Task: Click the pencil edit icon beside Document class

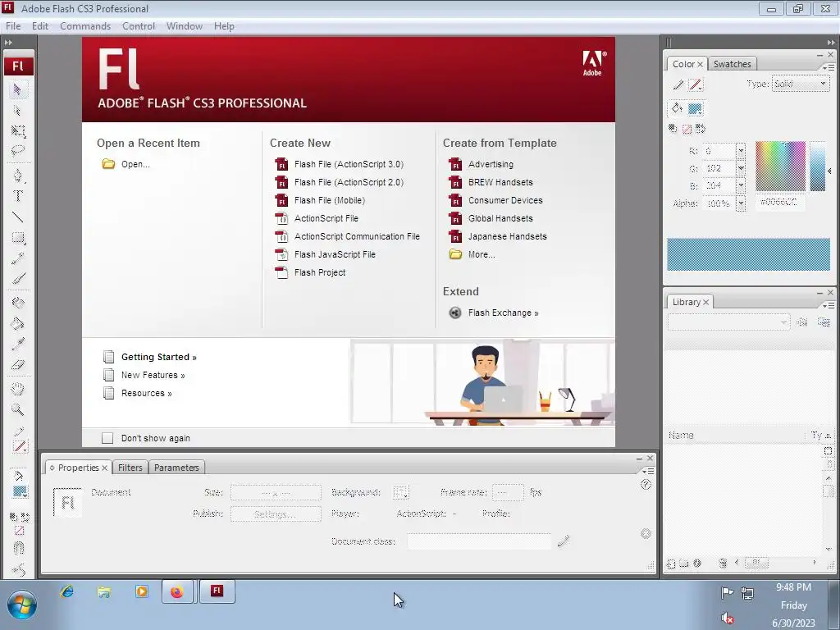Action: (x=563, y=541)
